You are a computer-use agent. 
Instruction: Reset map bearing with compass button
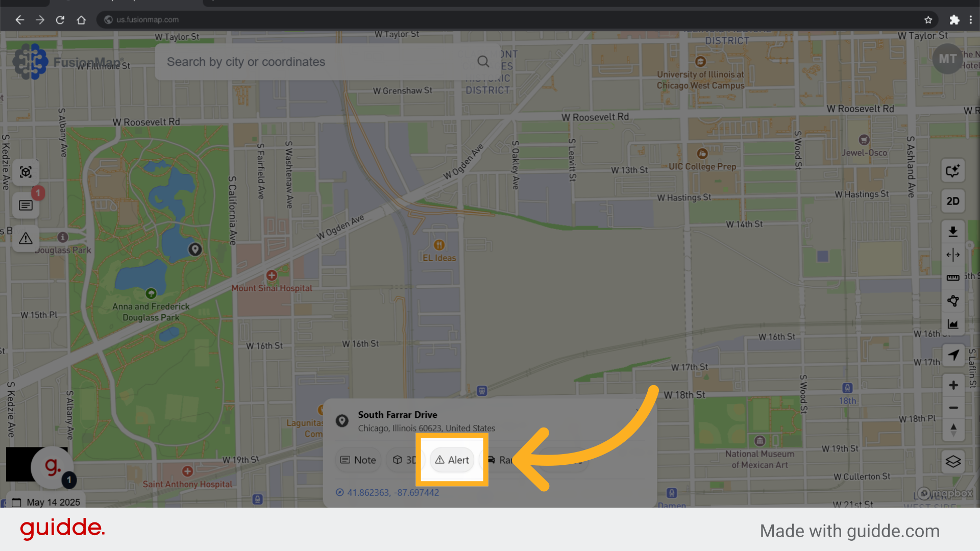click(953, 430)
